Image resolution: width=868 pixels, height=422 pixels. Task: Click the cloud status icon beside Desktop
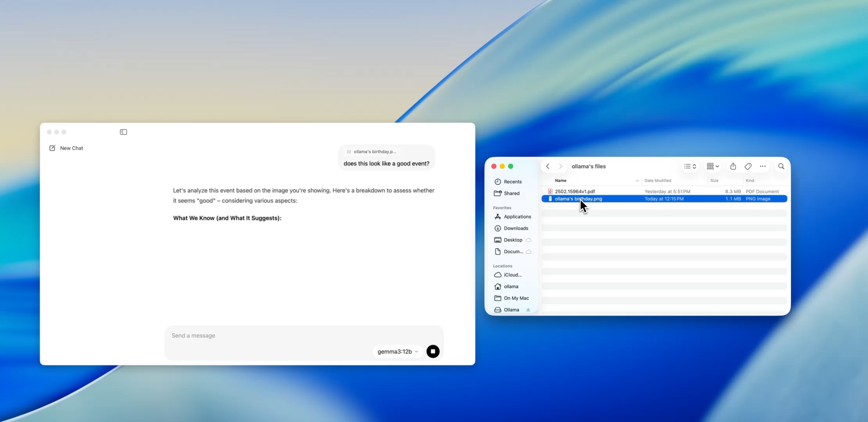point(529,240)
